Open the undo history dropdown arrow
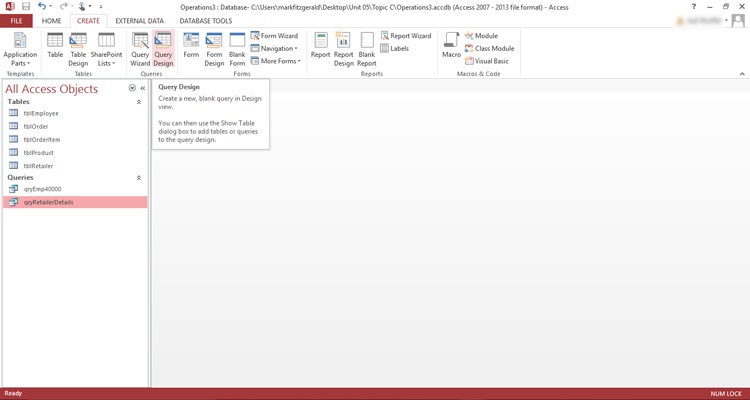This screenshot has width=750, height=400. tap(50, 7)
